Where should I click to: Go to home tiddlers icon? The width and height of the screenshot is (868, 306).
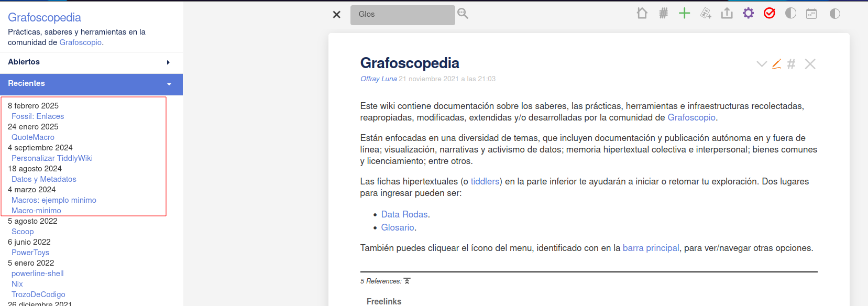642,13
